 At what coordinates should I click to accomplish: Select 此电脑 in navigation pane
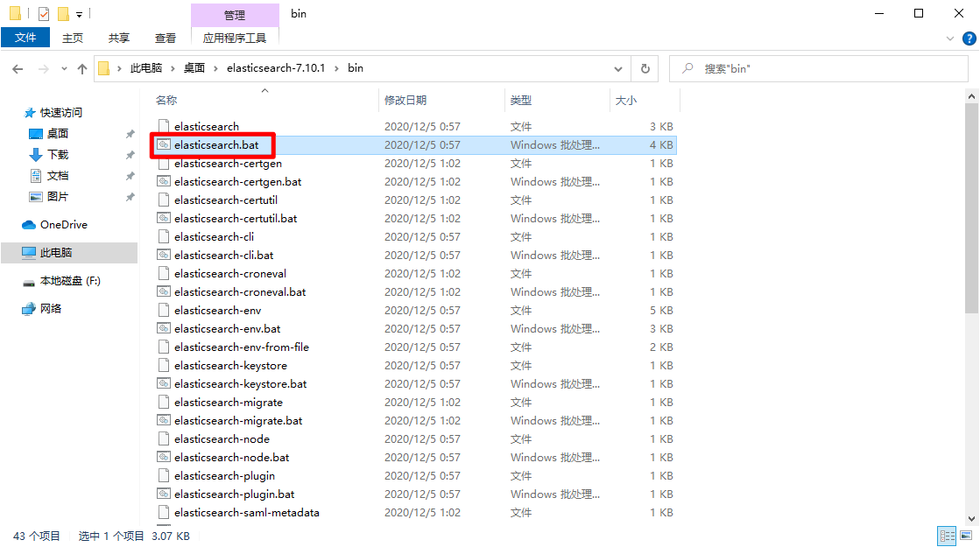click(x=69, y=252)
